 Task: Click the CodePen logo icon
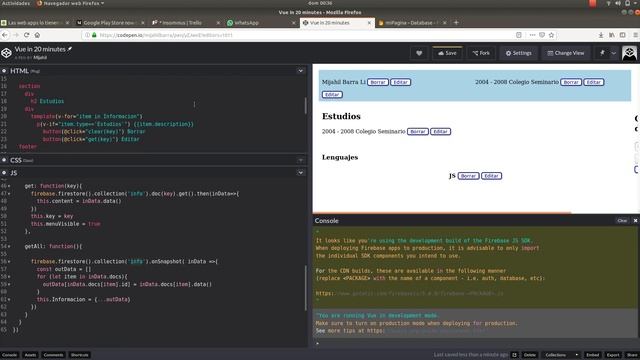point(7,53)
